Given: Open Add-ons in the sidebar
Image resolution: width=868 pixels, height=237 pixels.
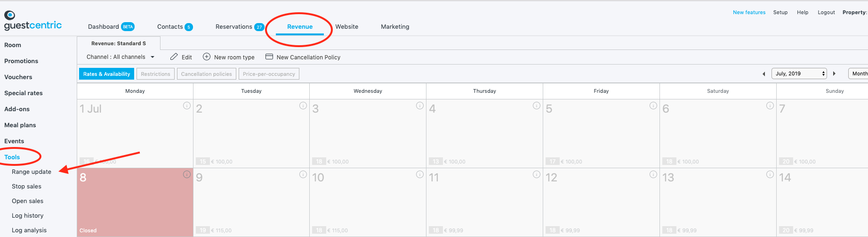Looking at the screenshot, I should [17, 109].
